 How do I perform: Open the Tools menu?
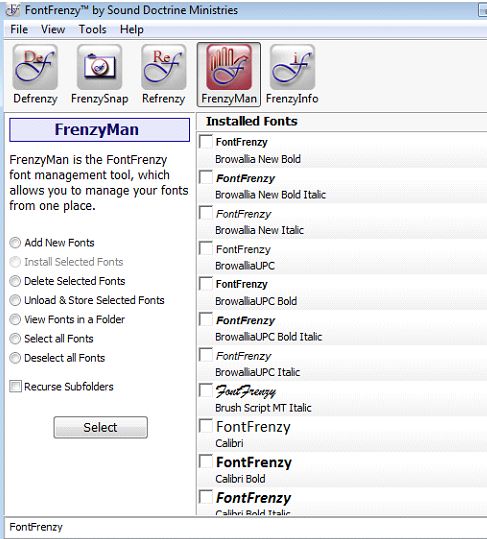coord(92,30)
